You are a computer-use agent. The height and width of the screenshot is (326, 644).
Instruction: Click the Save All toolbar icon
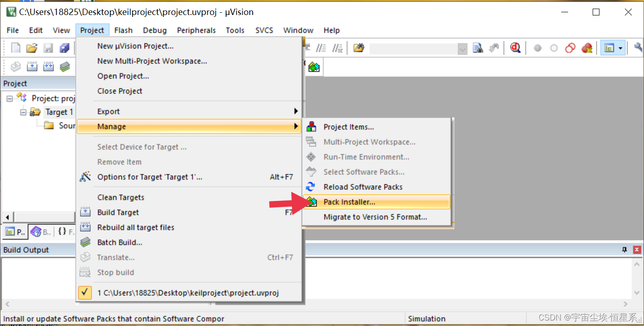point(65,48)
